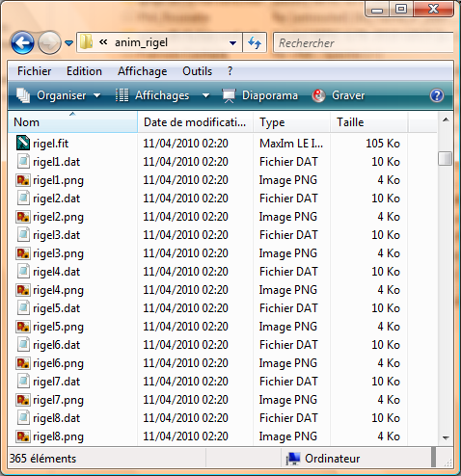Select the rigel.fit MaxIm file icon

click(x=23, y=144)
